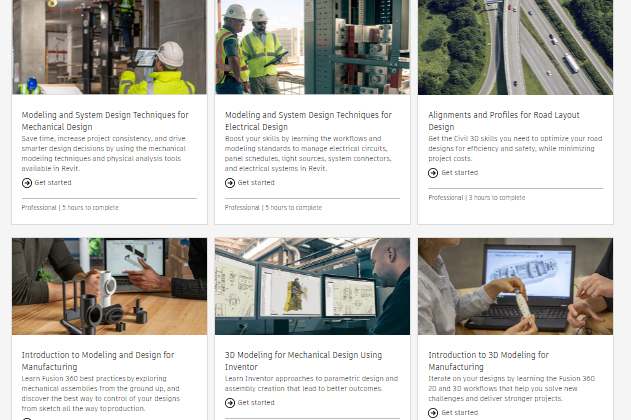The image size is (631, 420).
Task: Select the man at three monitors thumbnail
Action: [x=312, y=286]
